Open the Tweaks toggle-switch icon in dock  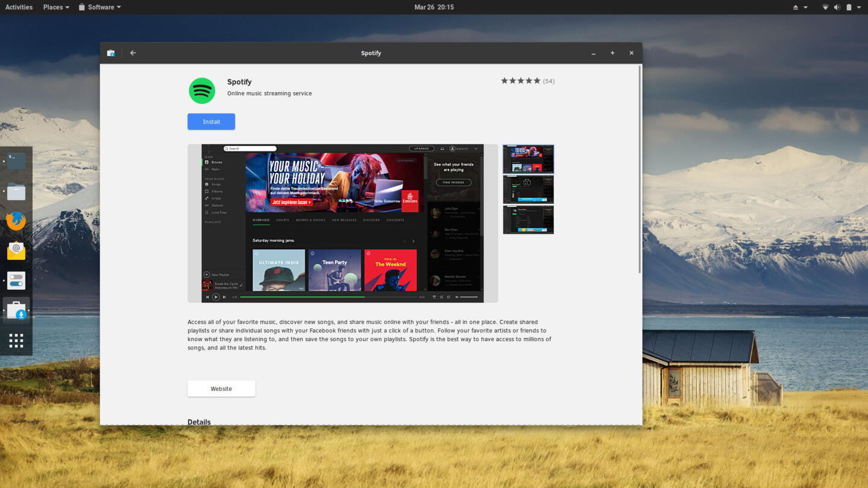(16, 281)
